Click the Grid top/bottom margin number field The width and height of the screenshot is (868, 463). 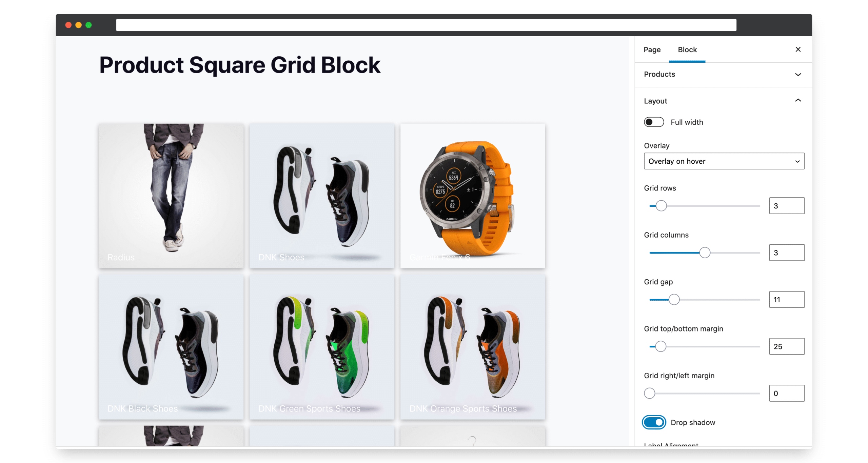coord(786,346)
